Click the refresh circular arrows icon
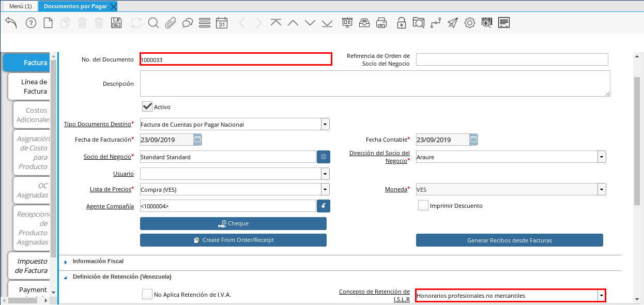 click(136, 23)
